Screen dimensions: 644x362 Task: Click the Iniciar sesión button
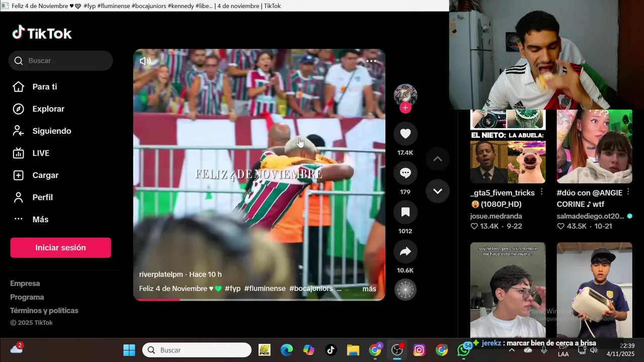60,247
